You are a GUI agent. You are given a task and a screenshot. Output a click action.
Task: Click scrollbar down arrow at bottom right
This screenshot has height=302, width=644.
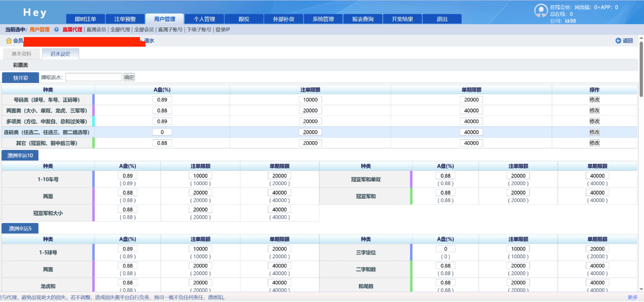click(x=641, y=289)
